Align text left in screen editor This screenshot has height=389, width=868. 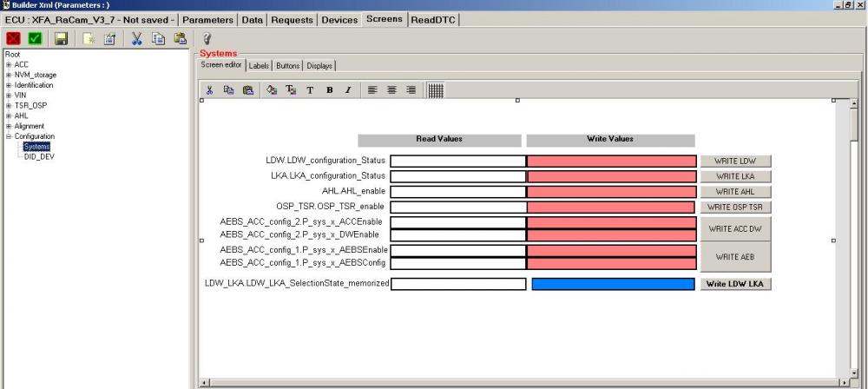[x=372, y=89]
